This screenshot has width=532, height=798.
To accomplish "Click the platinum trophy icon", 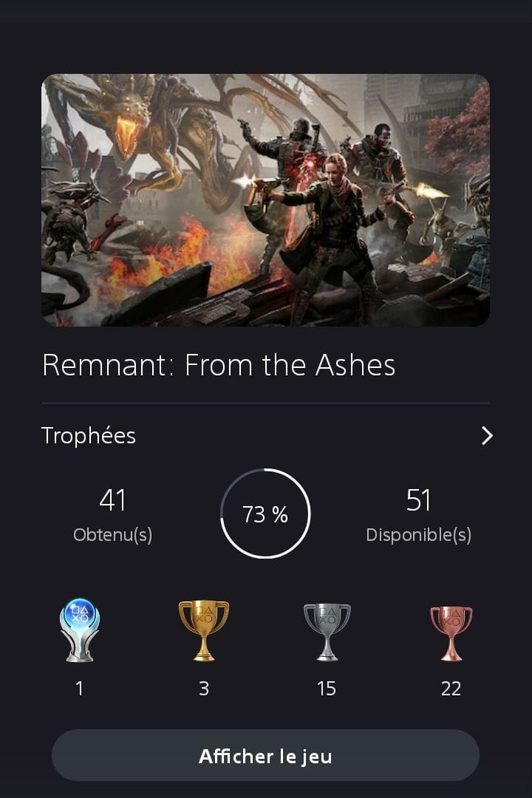I will click(79, 630).
